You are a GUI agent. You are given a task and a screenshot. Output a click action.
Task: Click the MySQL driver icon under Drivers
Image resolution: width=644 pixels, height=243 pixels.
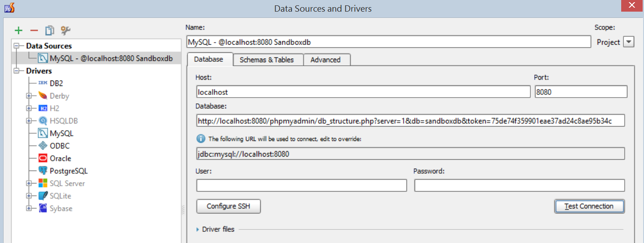point(43,133)
